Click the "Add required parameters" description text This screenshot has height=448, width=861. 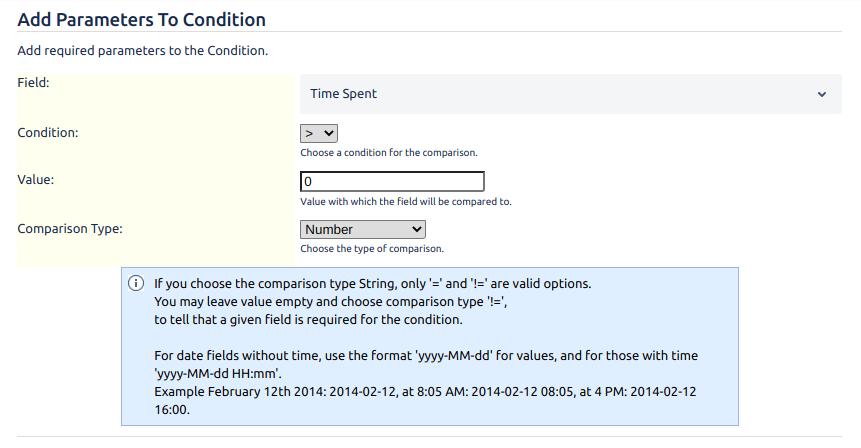coord(142,50)
